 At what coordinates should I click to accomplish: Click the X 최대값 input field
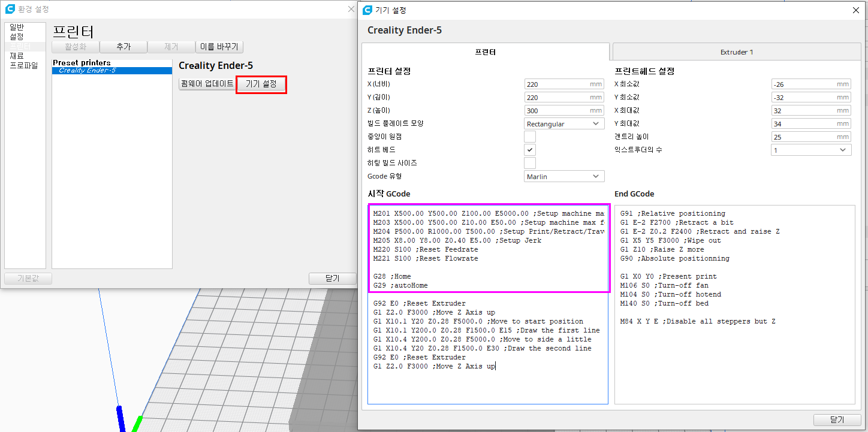[x=811, y=110]
